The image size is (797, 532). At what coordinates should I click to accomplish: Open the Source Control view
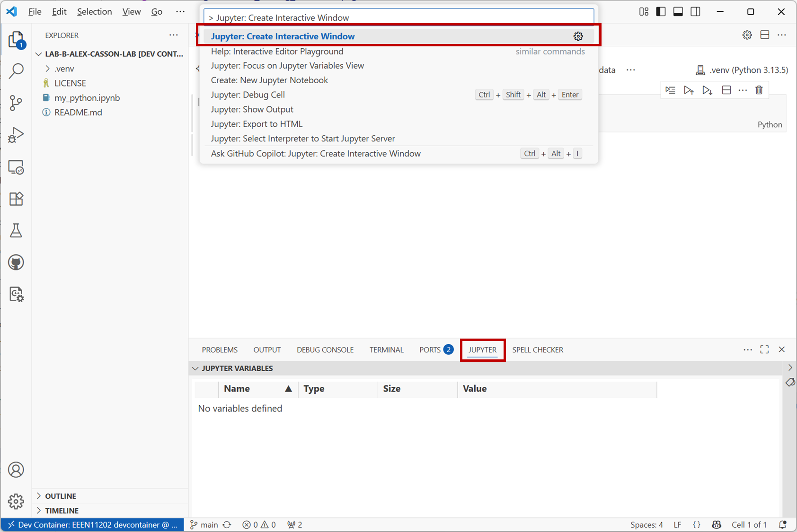click(x=16, y=103)
